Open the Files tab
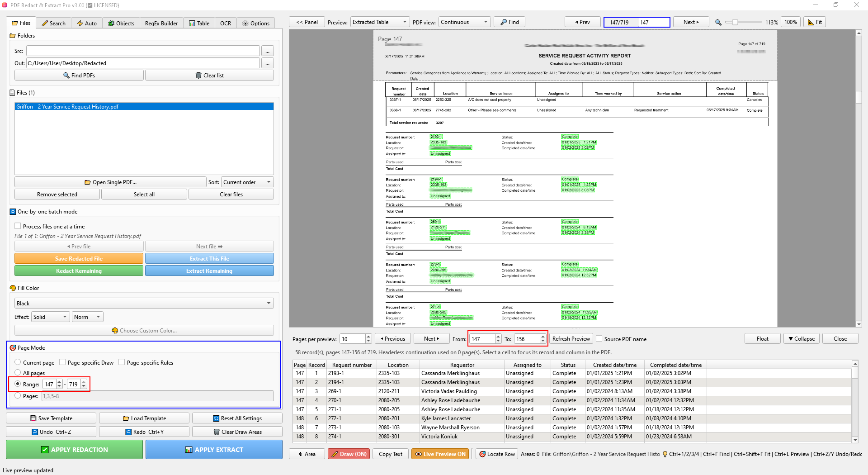This screenshot has height=475, width=868. coord(21,23)
